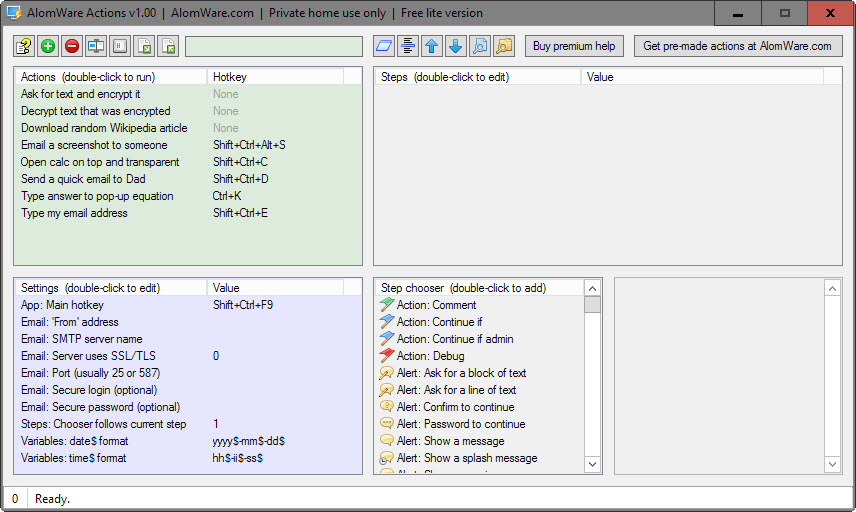Click the description pane scrollbar down arrow
The width and height of the screenshot is (856, 512).
832,464
